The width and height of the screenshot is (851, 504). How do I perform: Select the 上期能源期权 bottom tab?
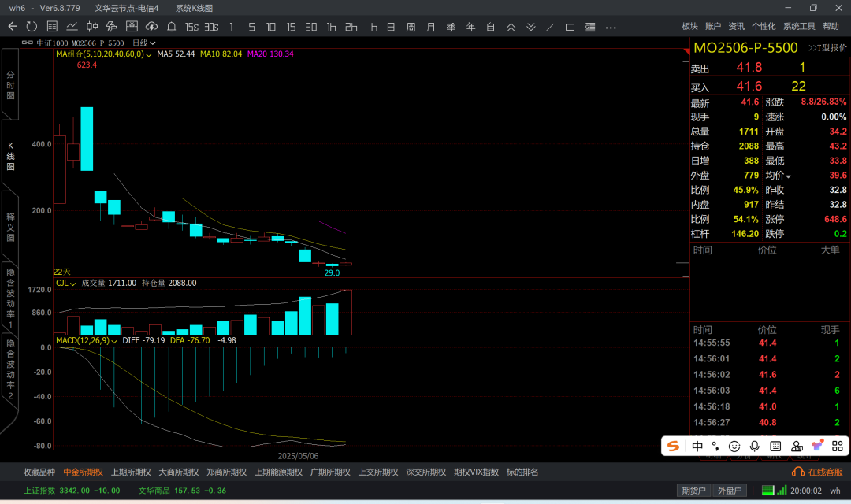coord(278,472)
